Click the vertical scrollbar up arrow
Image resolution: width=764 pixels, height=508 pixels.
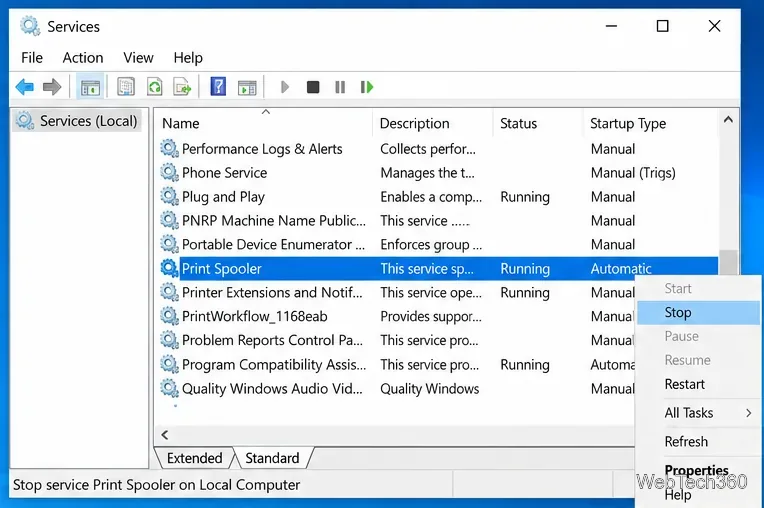coord(728,119)
